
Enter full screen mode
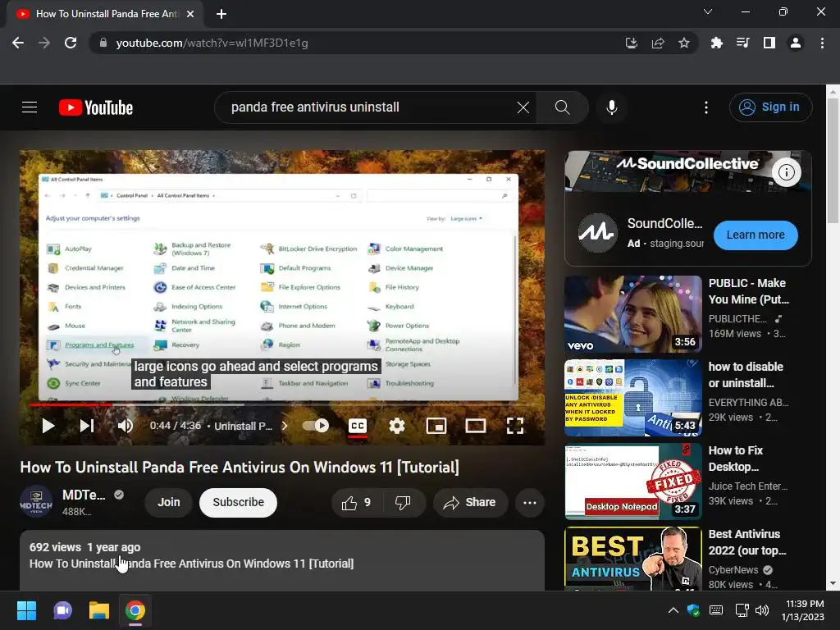(515, 426)
